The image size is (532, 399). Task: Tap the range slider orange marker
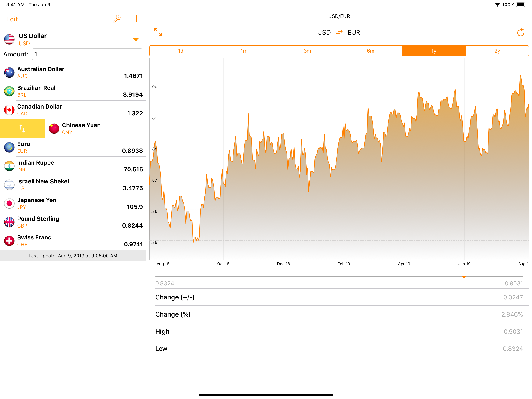click(x=464, y=277)
